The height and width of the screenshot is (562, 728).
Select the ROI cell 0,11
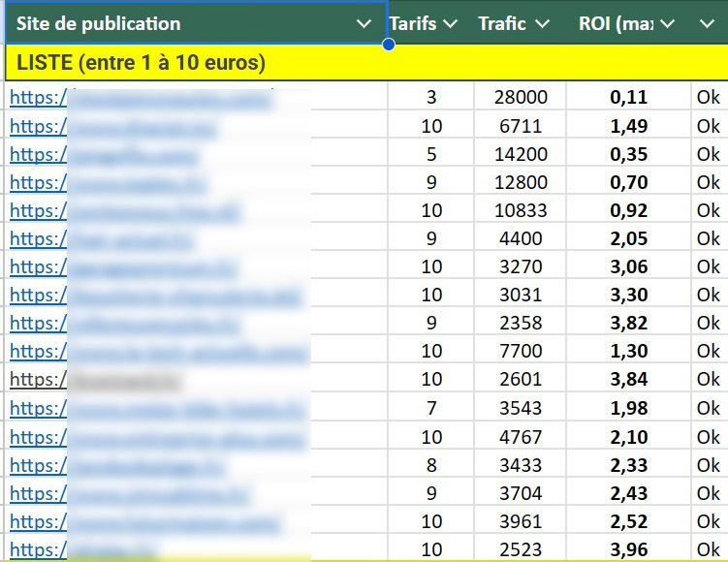(629, 97)
